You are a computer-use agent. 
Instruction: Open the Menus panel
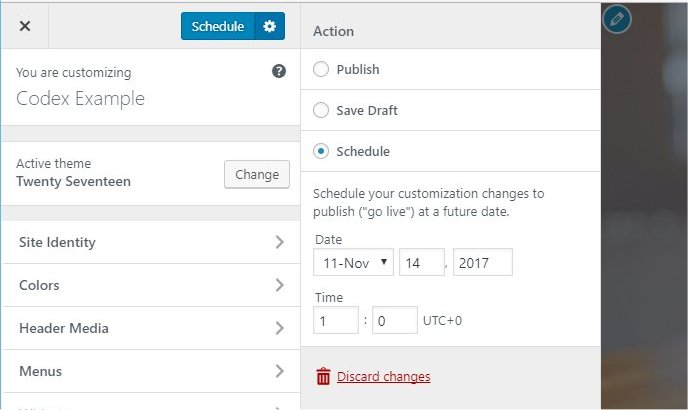[x=150, y=371]
